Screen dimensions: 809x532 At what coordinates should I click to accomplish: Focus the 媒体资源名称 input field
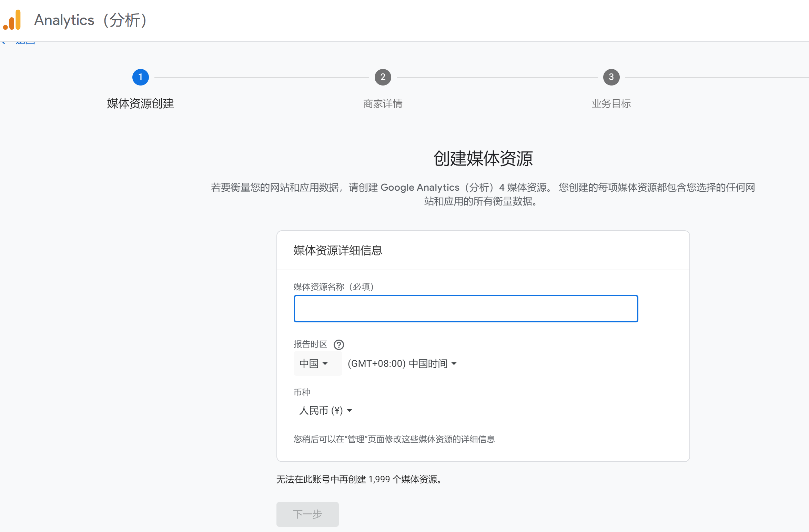(x=466, y=309)
